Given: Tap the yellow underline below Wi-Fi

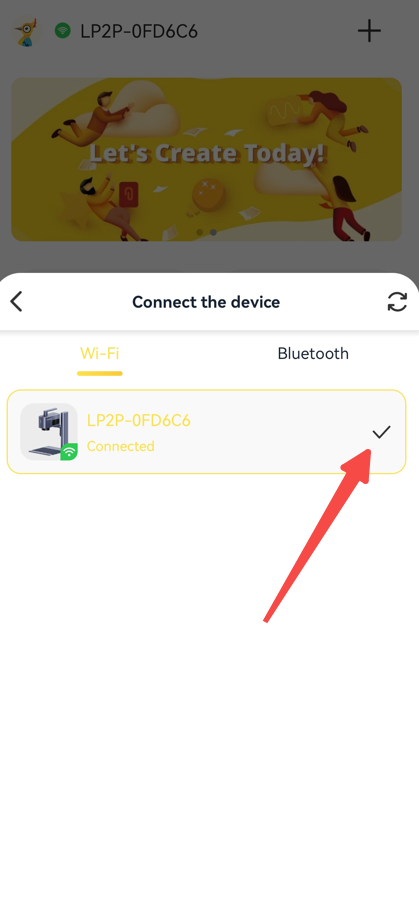Looking at the screenshot, I should (100, 373).
